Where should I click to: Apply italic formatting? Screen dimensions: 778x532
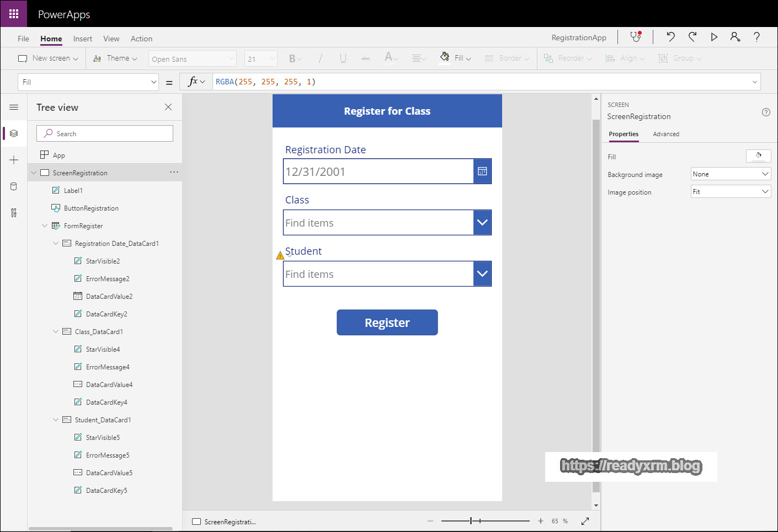pos(319,58)
